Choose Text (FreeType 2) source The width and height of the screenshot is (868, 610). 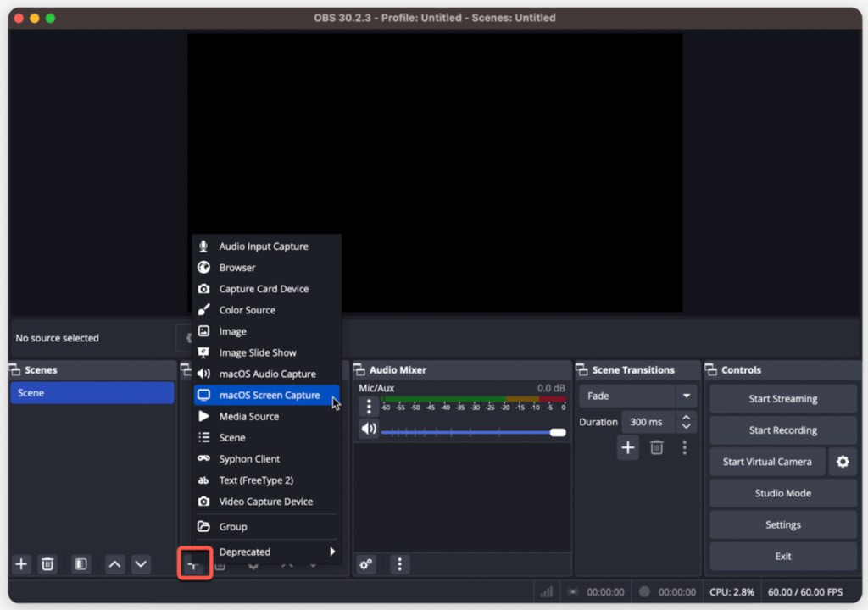coord(266,480)
